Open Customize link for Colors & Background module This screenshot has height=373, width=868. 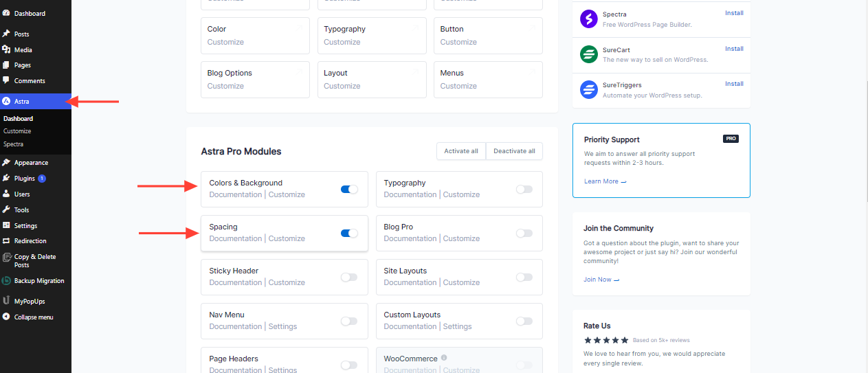(x=287, y=194)
